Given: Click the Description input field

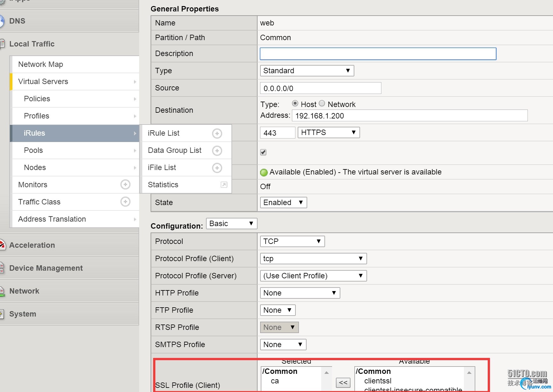Looking at the screenshot, I should pyautogui.click(x=378, y=54).
